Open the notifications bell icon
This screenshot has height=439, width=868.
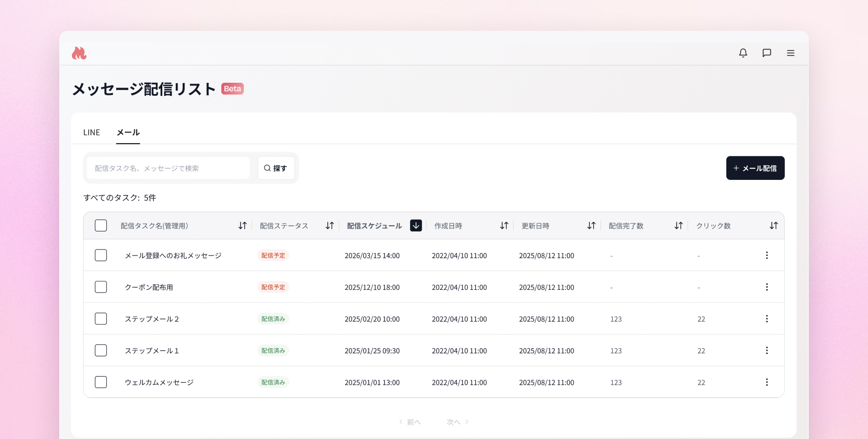[743, 53]
